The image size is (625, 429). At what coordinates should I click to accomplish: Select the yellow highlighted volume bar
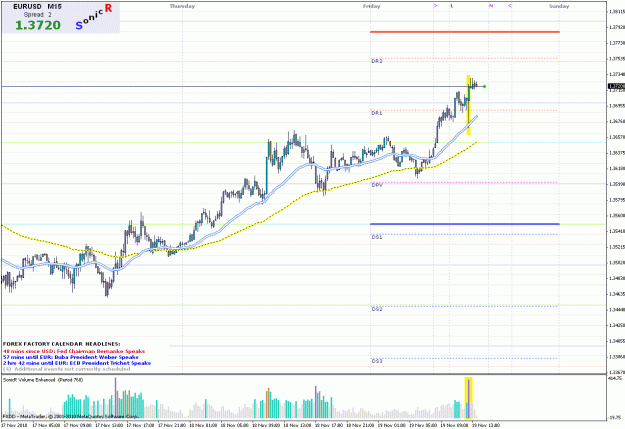click(469, 398)
